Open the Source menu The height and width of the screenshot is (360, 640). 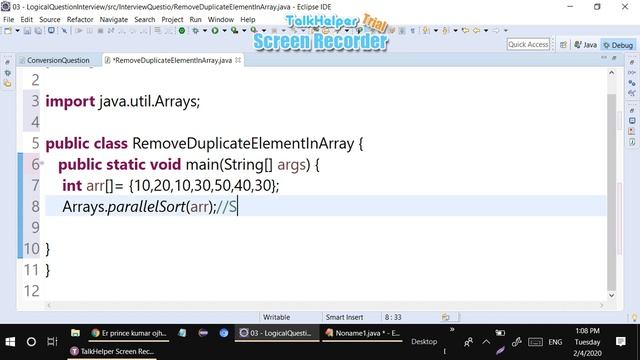(49, 20)
